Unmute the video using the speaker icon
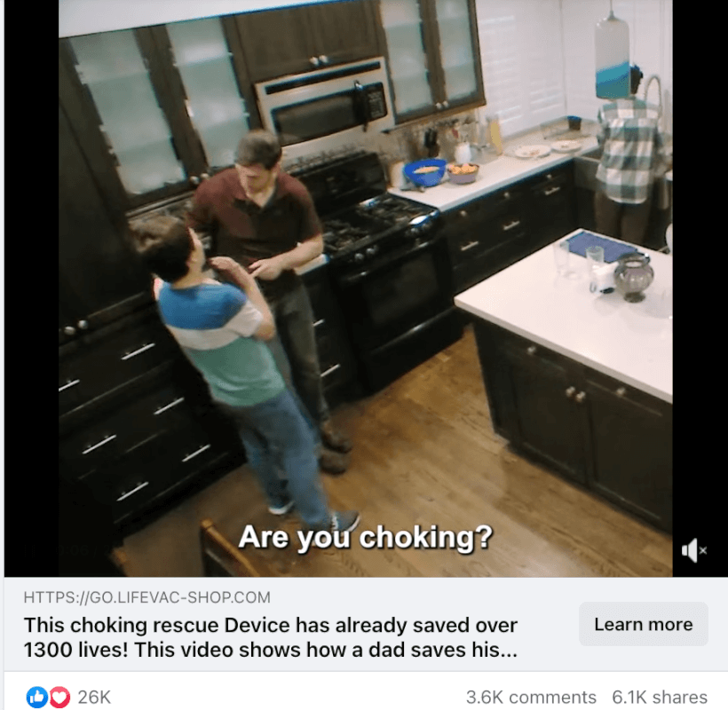This screenshot has height=710, width=728. tap(693, 550)
